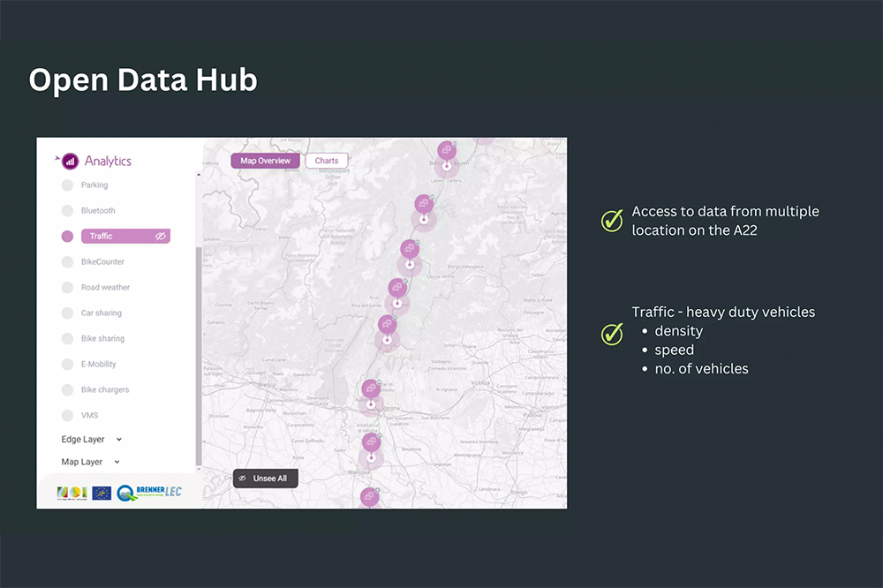
Task: Click the Bike sharing label text
Action: coord(102,338)
